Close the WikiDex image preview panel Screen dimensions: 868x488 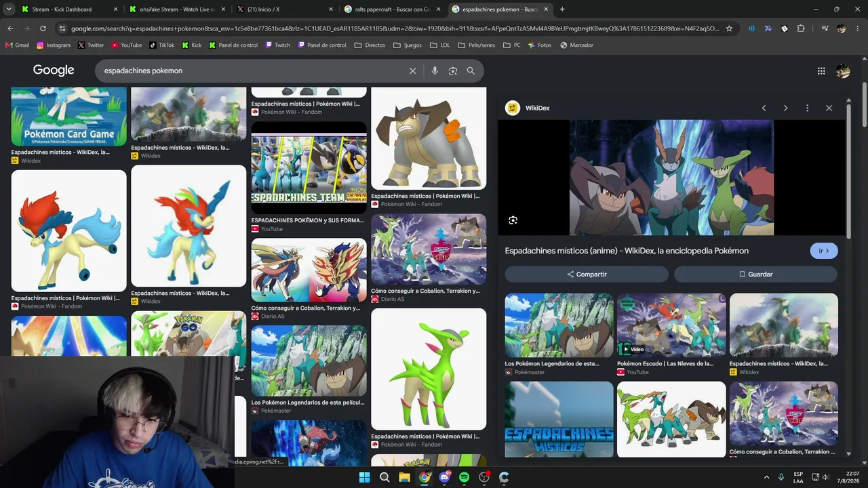click(829, 108)
